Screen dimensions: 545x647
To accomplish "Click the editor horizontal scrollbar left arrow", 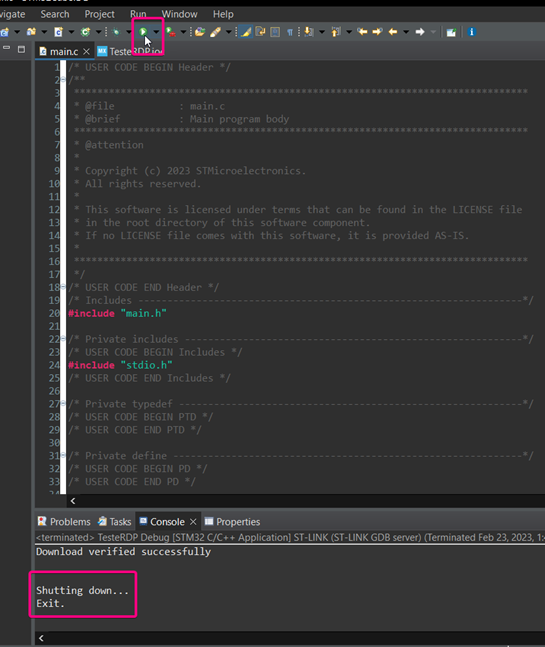I will [73, 501].
